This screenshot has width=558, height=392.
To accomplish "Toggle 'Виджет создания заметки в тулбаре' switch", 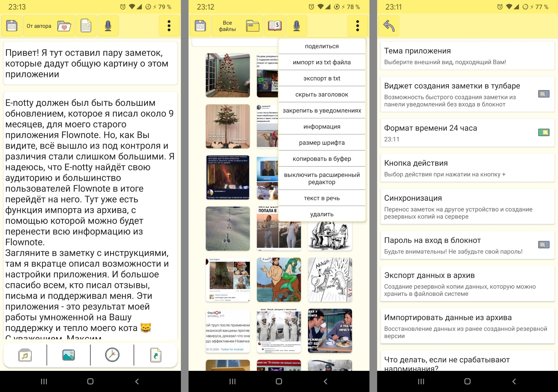I will click(x=543, y=94).
